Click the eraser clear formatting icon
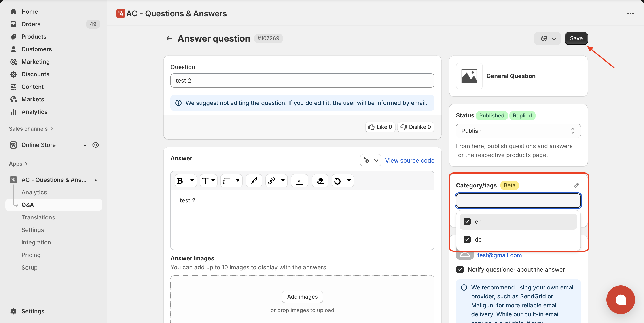Screen dimensions: 644x323 click(320, 181)
